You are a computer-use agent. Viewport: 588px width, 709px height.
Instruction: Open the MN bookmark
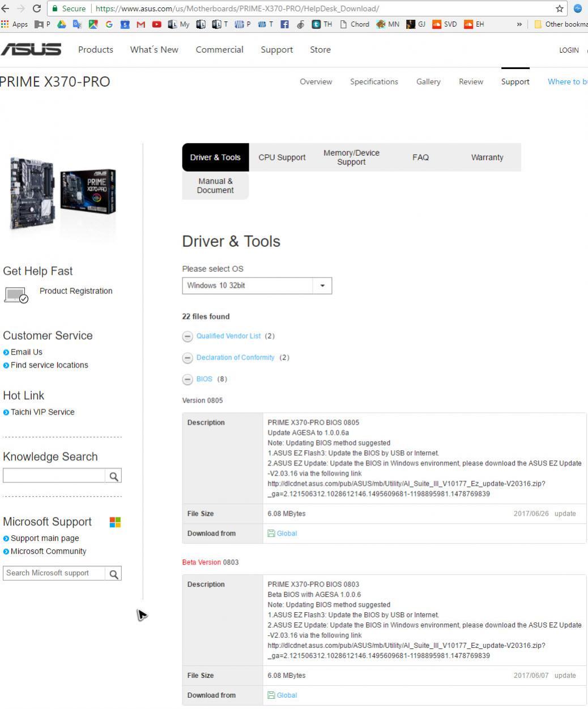tap(389, 24)
